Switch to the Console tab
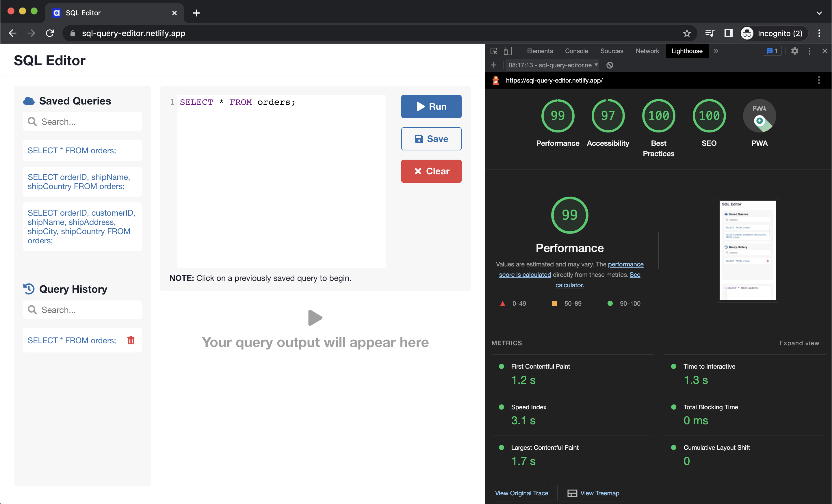Viewport: 832px width, 504px height. 576,51
